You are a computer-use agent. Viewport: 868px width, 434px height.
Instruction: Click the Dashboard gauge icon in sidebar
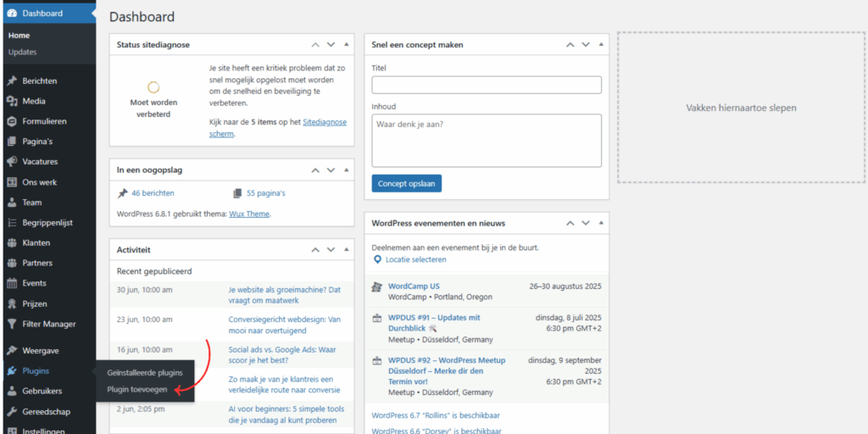[12, 14]
